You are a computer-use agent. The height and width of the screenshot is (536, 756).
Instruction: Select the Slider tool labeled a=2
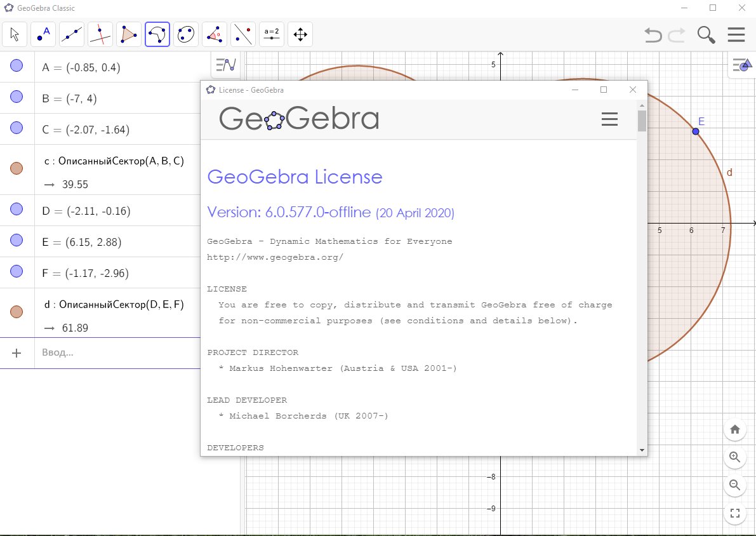[x=272, y=34]
